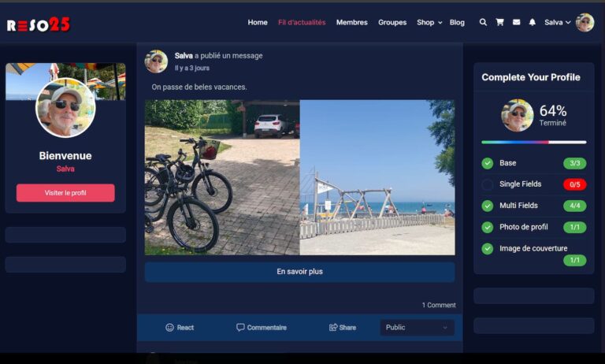
Task: Open the 1 Comment link
Action: [439, 305]
